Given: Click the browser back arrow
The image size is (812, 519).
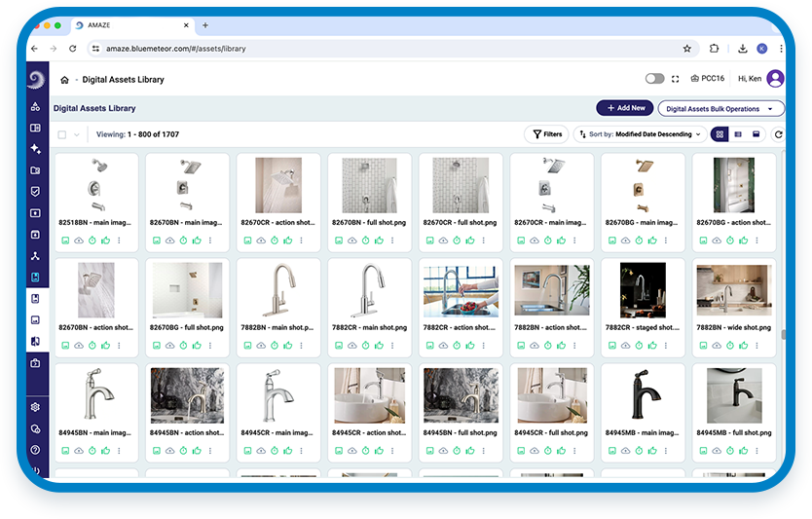Looking at the screenshot, I should click(35, 49).
